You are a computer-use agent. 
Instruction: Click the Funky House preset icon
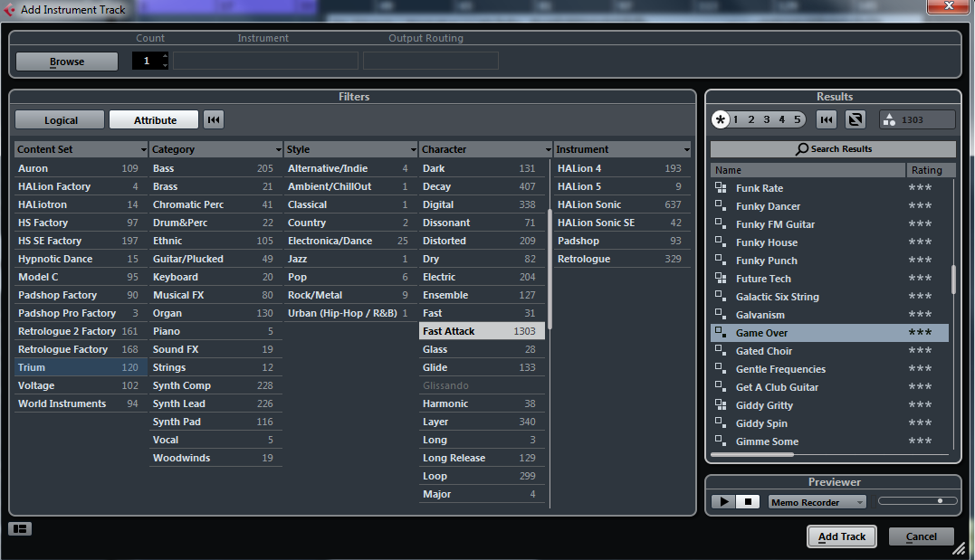[721, 242]
